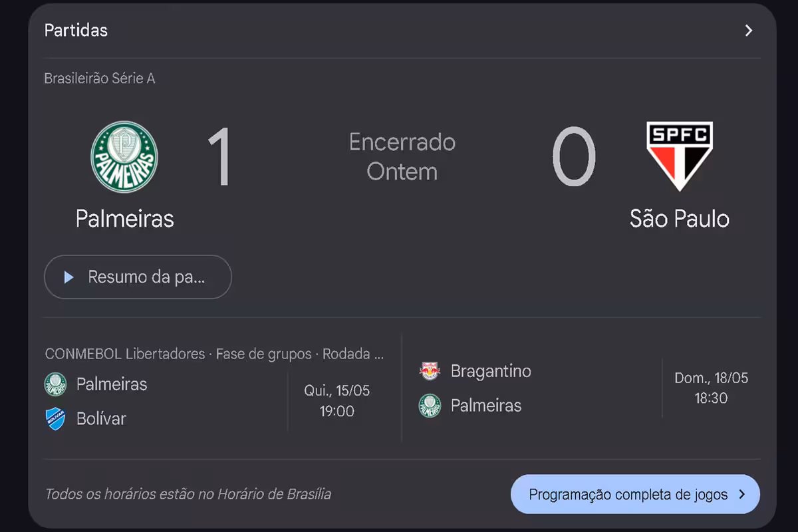Expand Partidas with the top-right chevron

[x=749, y=31]
